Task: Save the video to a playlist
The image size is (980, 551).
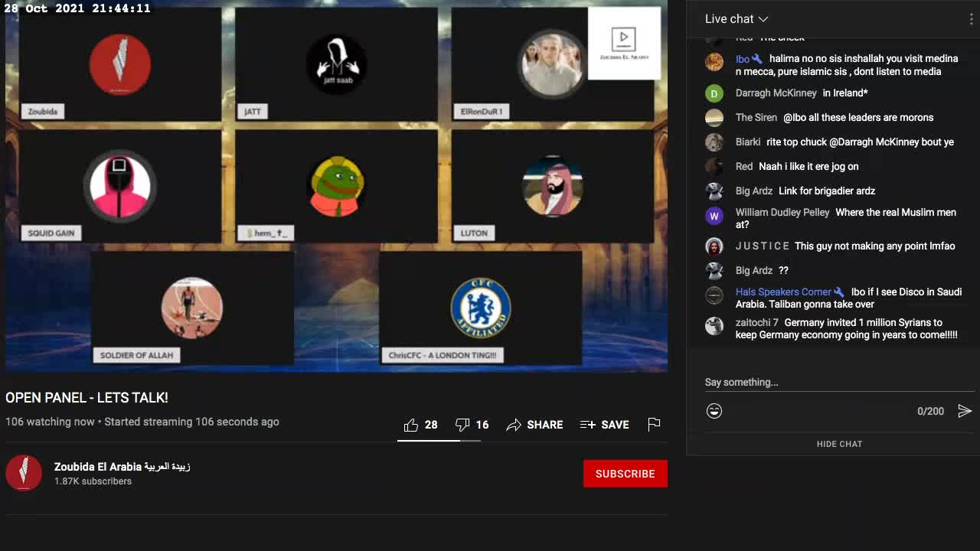Action: (x=605, y=425)
